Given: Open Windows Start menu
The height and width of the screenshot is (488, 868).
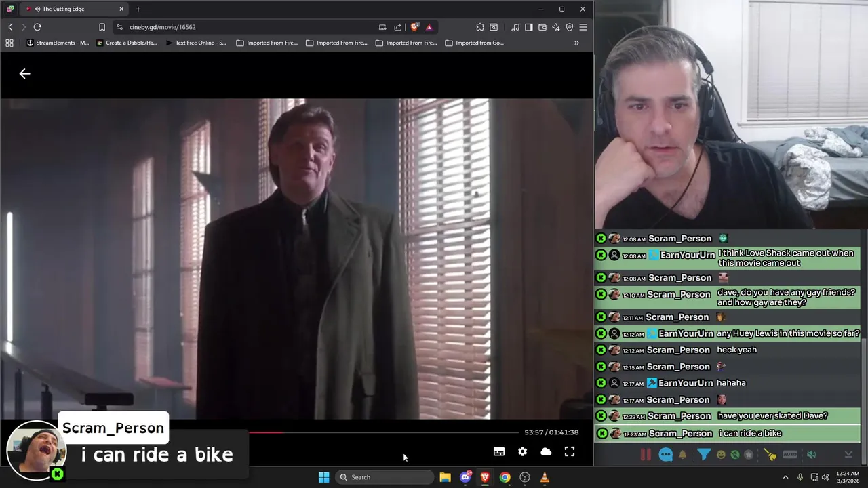Looking at the screenshot, I should click(323, 477).
